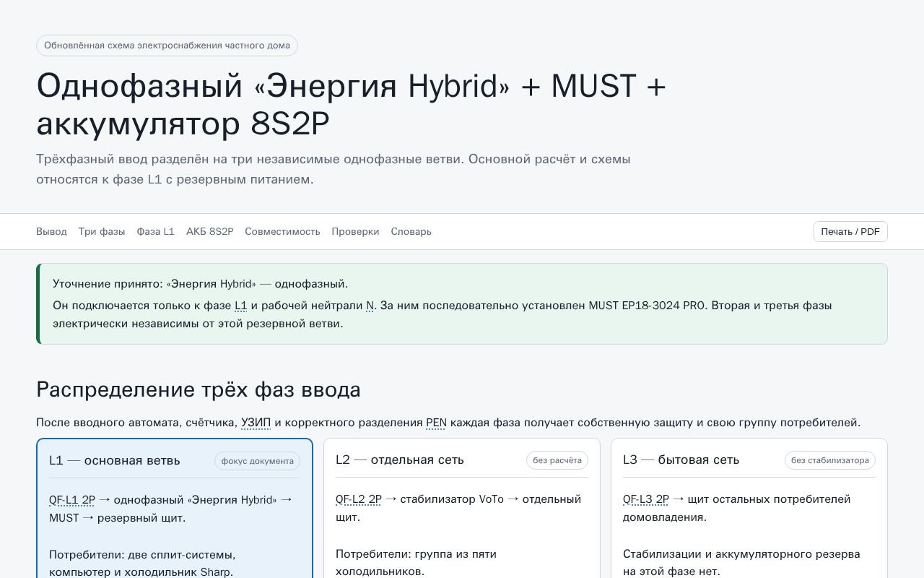Open the Вывод navigation link
This screenshot has height=578, width=924.
tap(51, 231)
